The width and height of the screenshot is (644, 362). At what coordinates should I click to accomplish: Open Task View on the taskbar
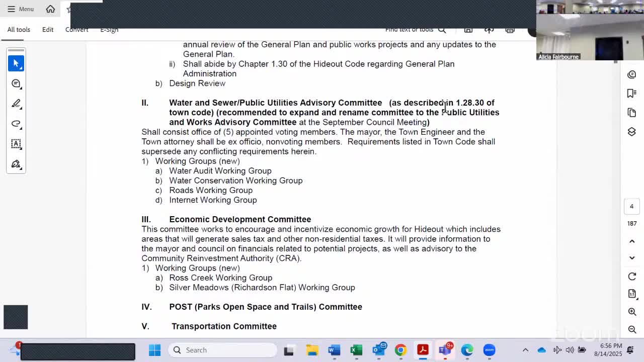click(289, 350)
